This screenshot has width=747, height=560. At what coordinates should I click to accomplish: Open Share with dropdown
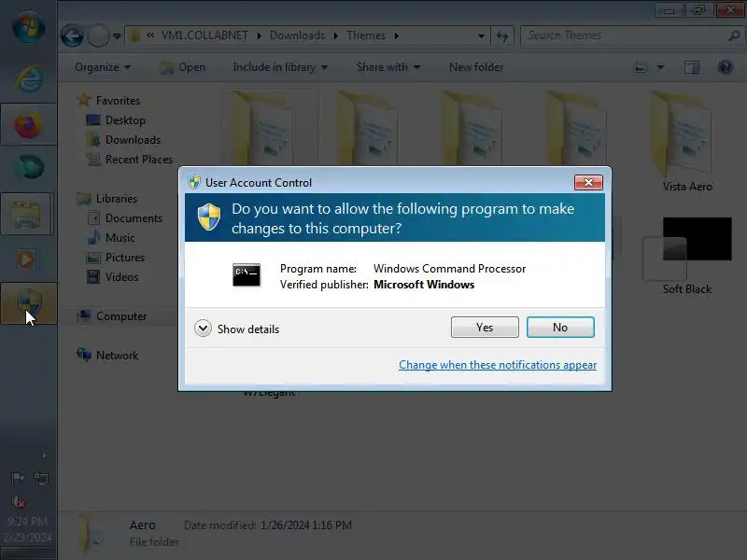click(388, 67)
